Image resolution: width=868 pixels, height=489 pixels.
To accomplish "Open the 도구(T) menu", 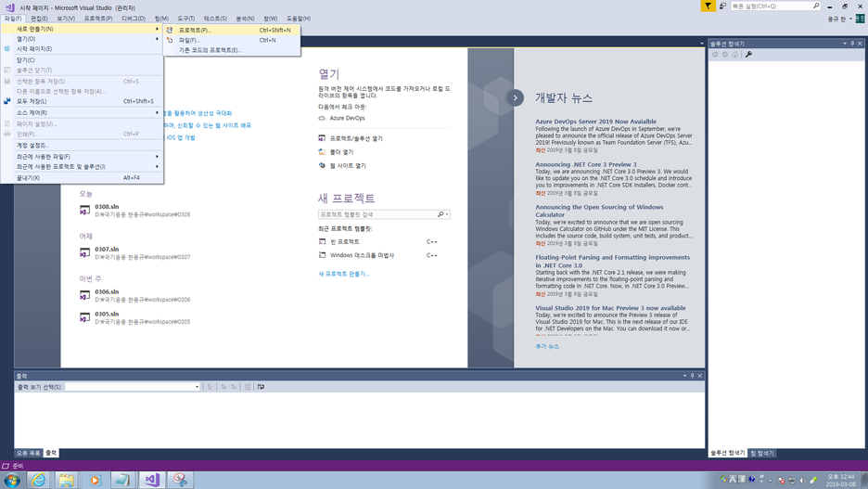I will coord(186,19).
